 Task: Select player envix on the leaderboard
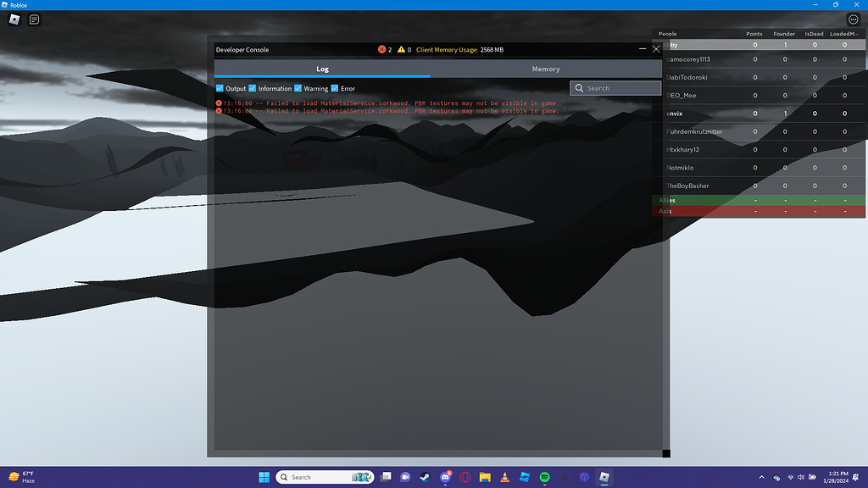coord(674,113)
